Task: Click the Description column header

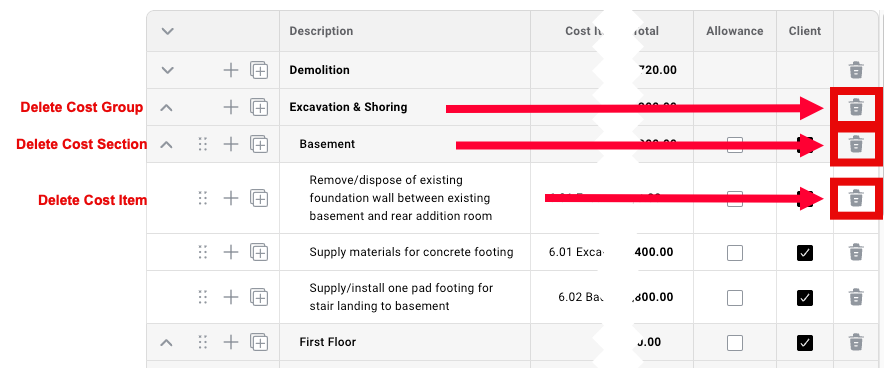Action: click(x=321, y=31)
